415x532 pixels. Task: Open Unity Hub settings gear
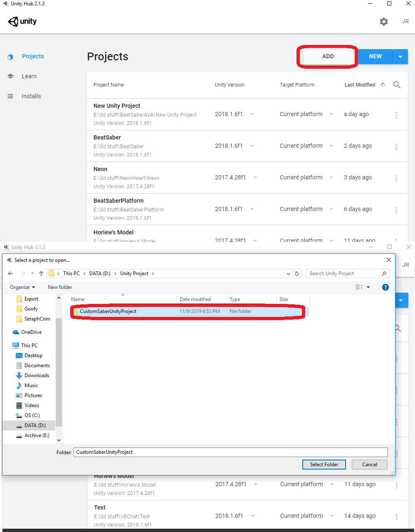point(383,22)
